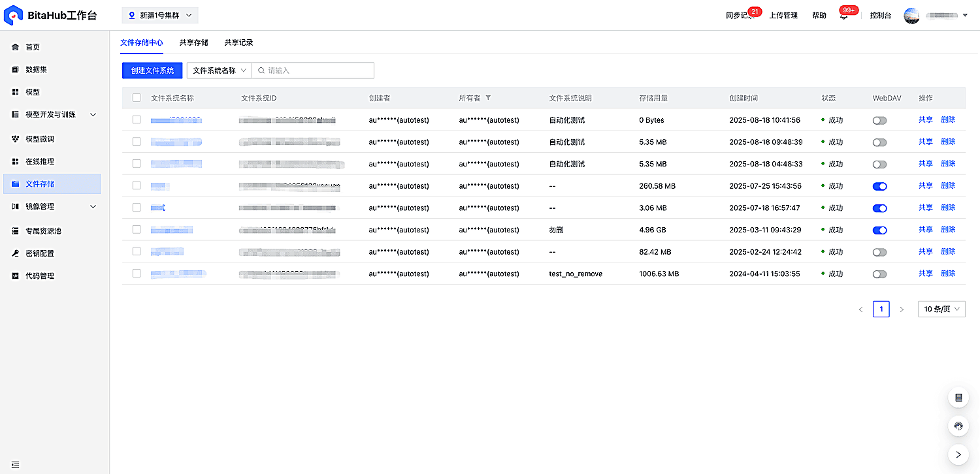Open 模型微调 sidebar icon

[x=16, y=139]
